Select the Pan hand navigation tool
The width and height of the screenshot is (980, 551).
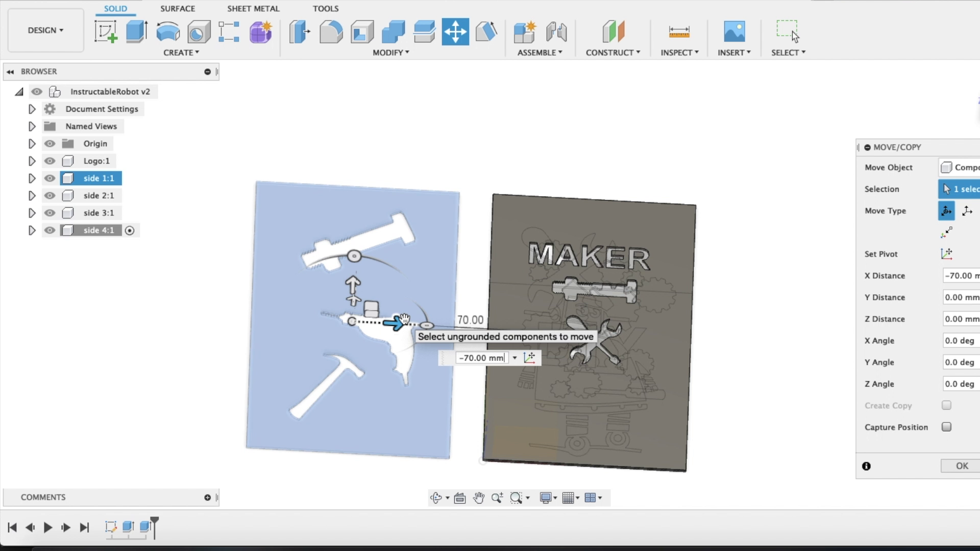(478, 498)
